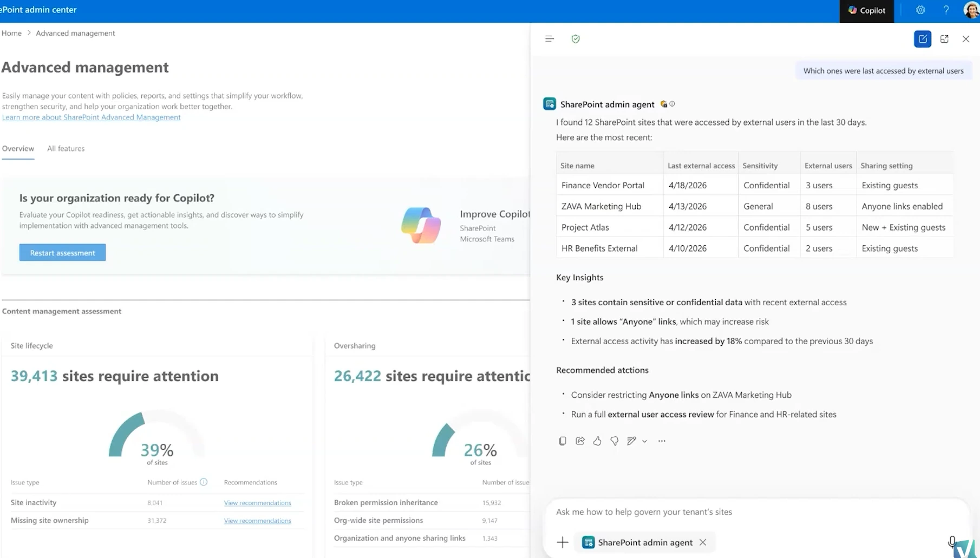Click Advanced management in the breadcrumb
The image size is (980, 558).
(x=75, y=33)
